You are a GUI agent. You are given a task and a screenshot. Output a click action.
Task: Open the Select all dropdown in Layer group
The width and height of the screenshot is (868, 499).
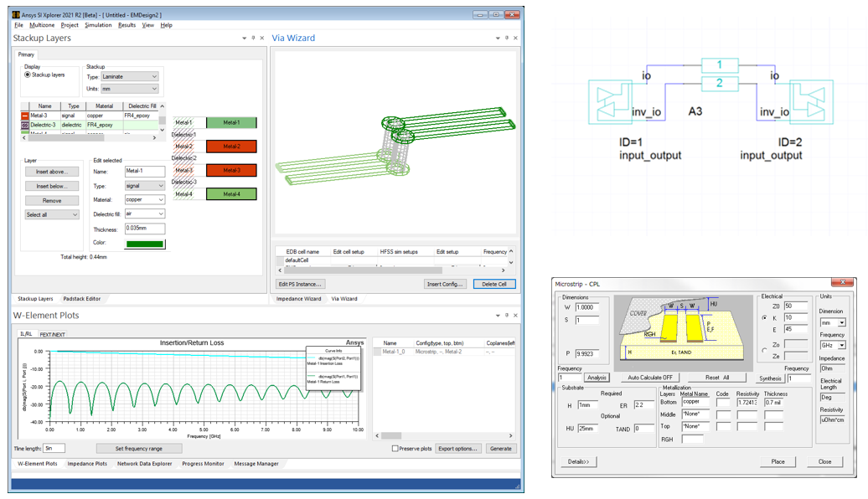coord(52,214)
